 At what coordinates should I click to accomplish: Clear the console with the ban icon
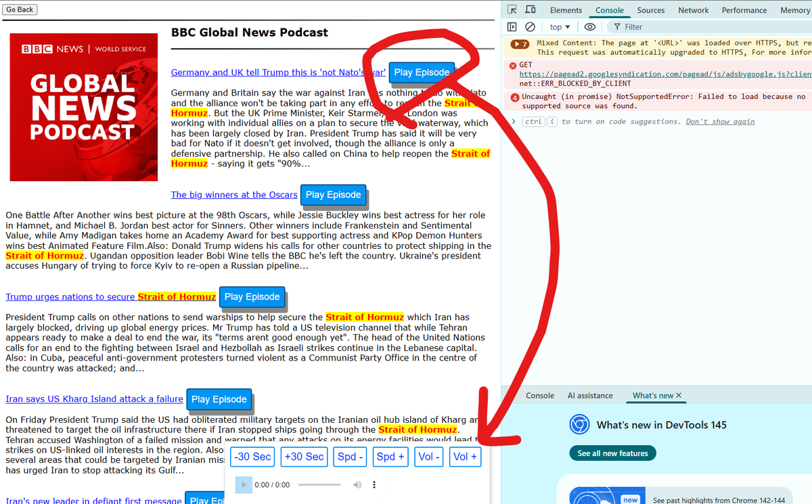click(531, 27)
